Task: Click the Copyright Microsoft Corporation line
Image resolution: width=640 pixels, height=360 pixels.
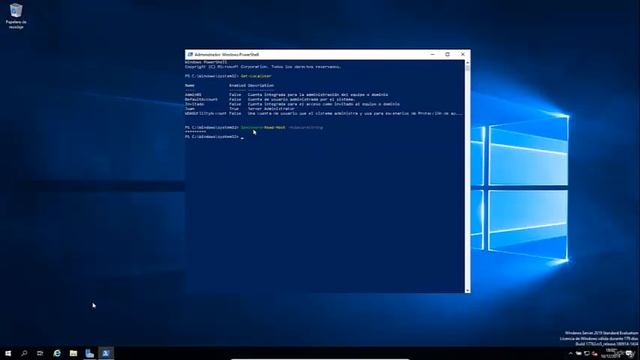Action: click(263, 67)
